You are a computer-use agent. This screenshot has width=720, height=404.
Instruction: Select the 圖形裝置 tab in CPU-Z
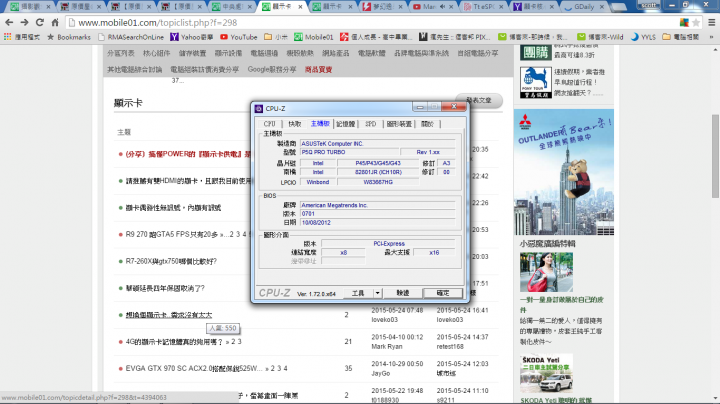[x=399, y=124]
